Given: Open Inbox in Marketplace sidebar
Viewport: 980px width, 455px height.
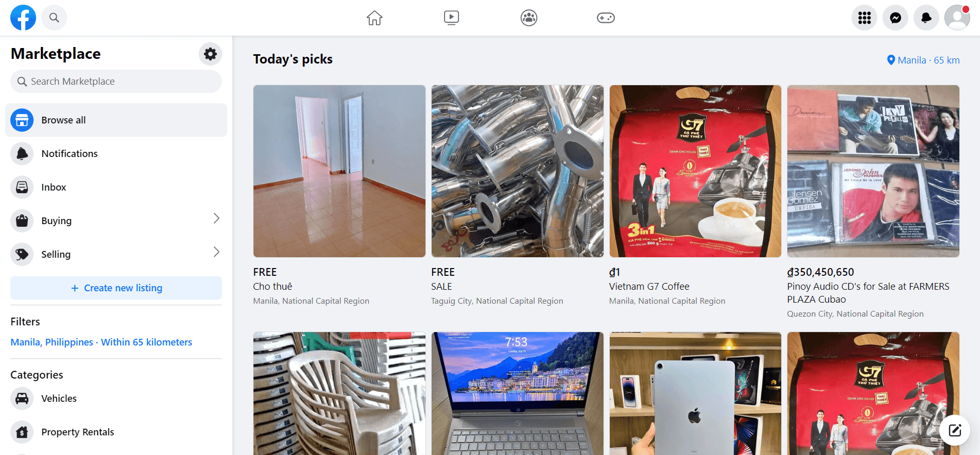Looking at the screenshot, I should (116, 187).
